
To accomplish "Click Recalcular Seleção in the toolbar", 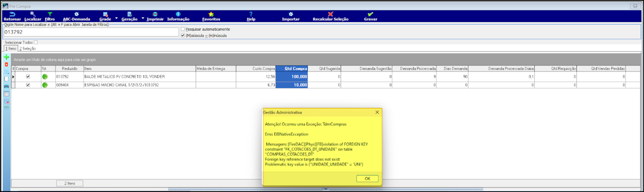I will pos(330,17).
